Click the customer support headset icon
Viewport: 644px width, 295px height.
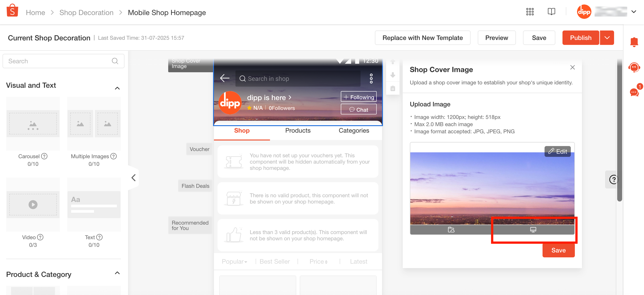click(634, 67)
